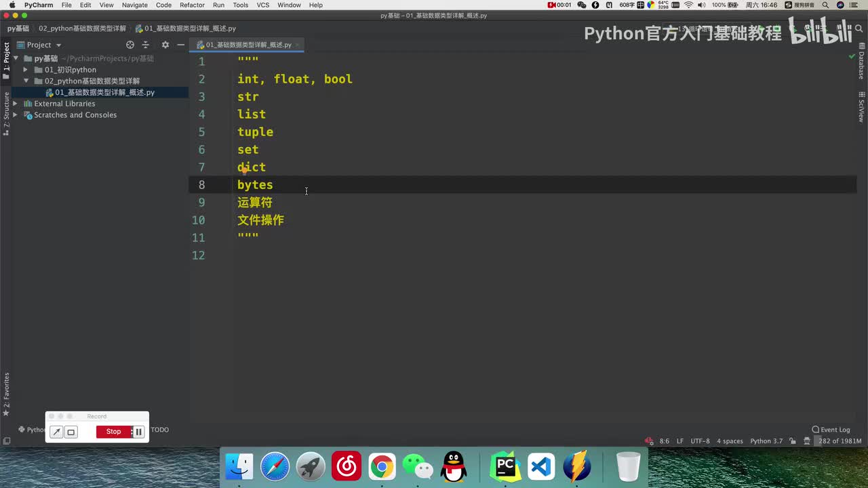Open Finder from the Dock
The width and height of the screenshot is (868, 488).
click(239, 467)
